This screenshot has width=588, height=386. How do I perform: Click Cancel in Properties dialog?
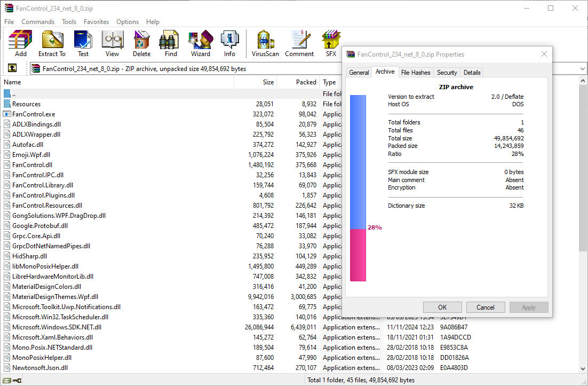(x=485, y=307)
